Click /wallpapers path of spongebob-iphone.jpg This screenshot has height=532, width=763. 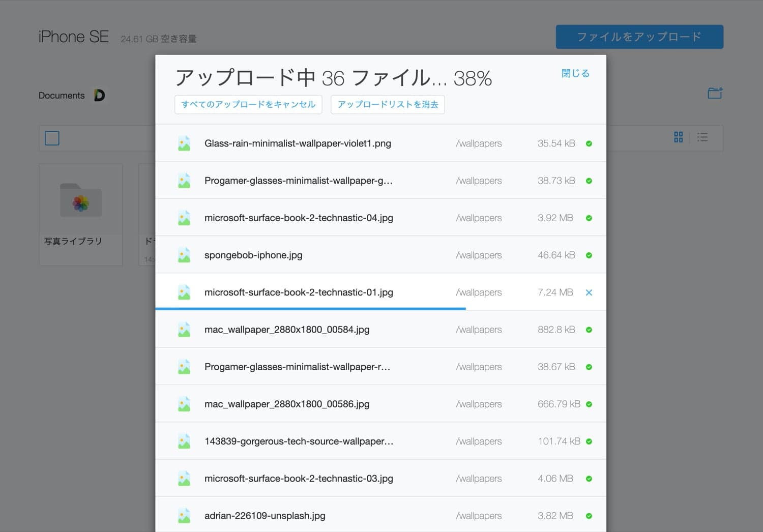(479, 255)
